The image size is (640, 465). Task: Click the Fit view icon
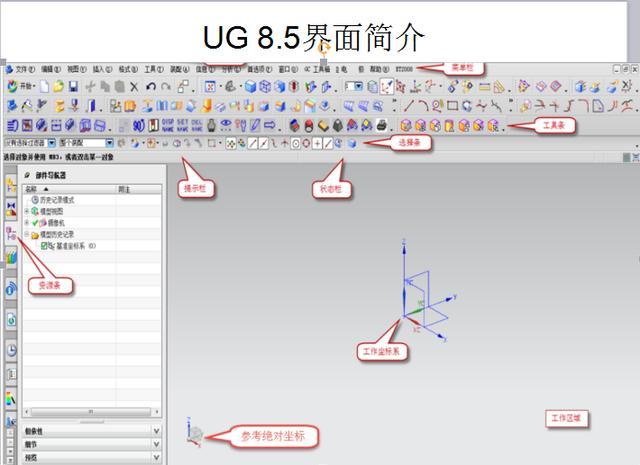pos(210,87)
